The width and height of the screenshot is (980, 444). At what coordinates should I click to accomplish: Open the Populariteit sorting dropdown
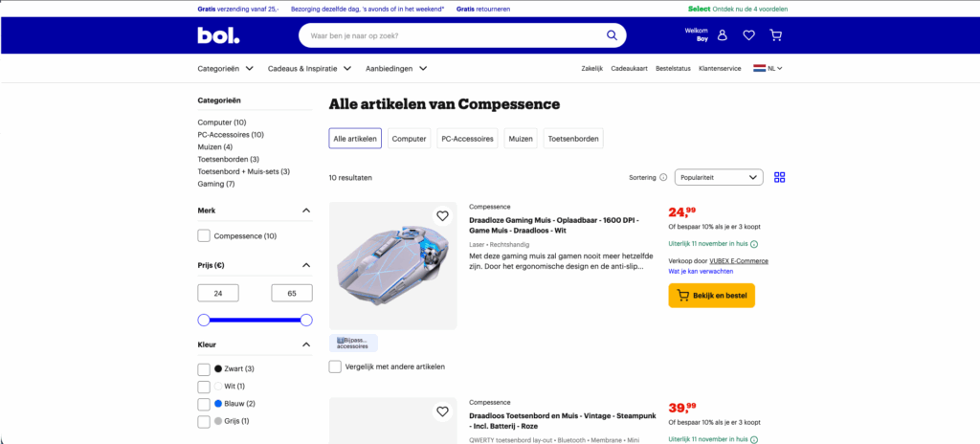(x=719, y=178)
